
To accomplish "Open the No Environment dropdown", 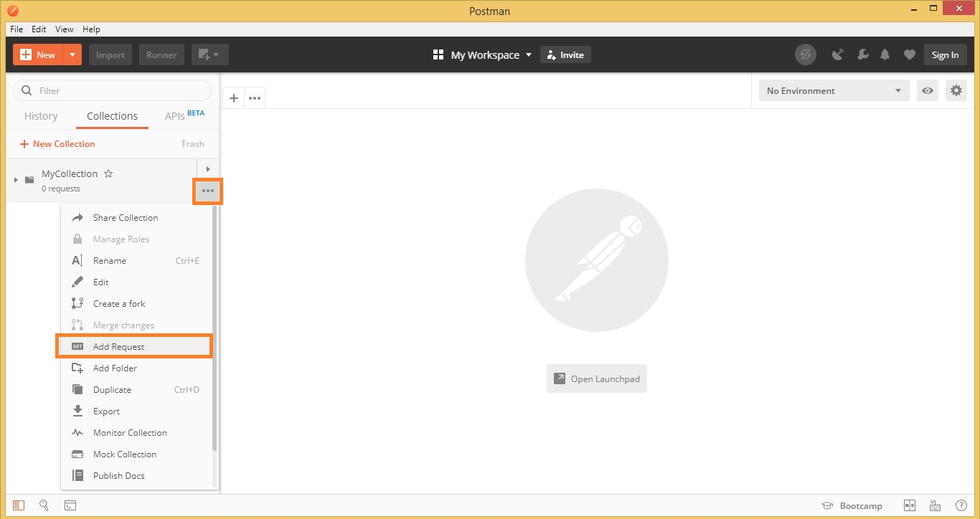I will coord(834,90).
